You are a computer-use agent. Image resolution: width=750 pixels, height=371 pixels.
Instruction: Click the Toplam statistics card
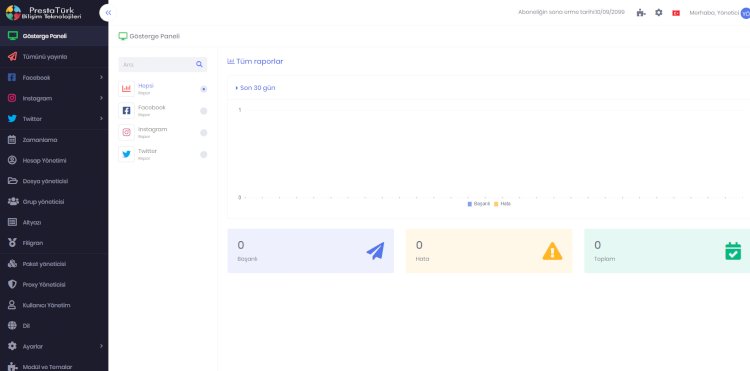667,251
